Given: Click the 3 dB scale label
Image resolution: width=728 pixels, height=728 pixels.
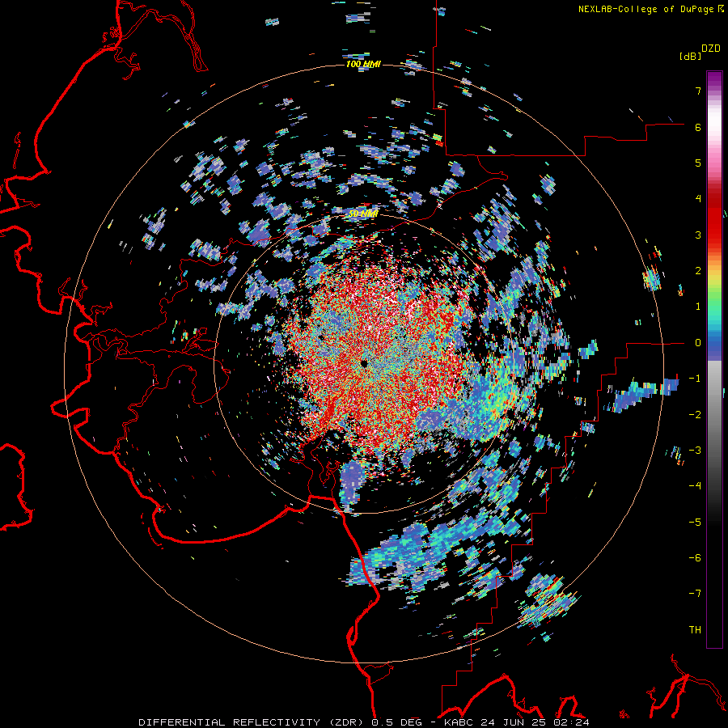Looking at the screenshot, I should (x=698, y=235).
